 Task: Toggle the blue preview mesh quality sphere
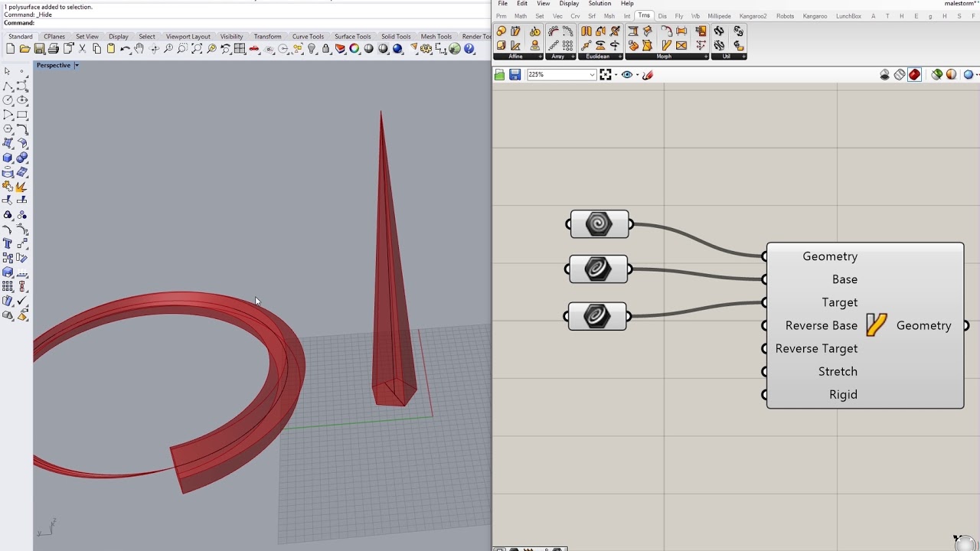coord(969,74)
